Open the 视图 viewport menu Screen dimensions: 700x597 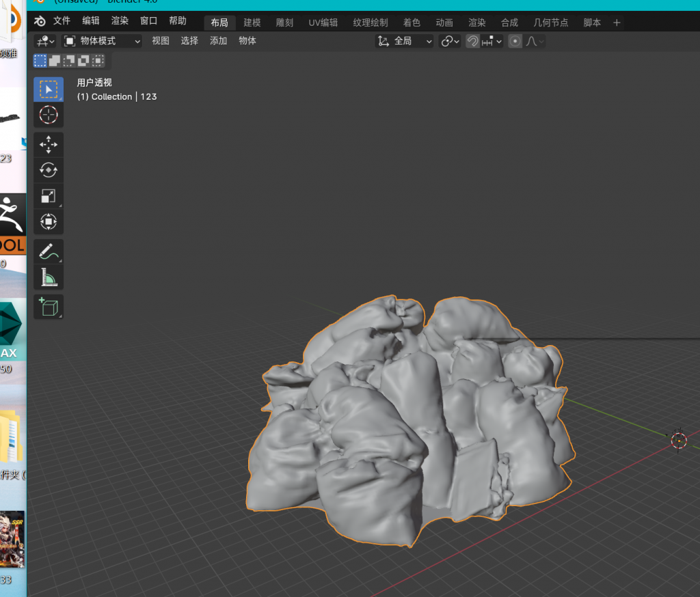pyautogui.click(x=161, y=41)
